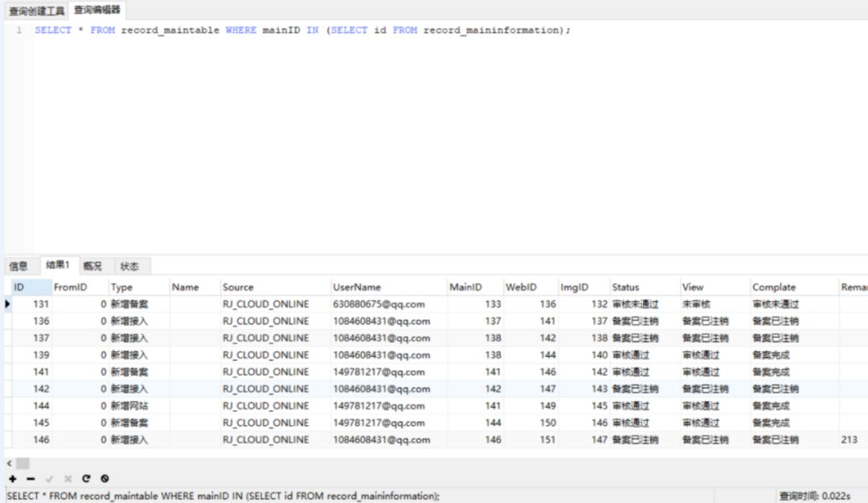Image resolution: width=868 pixels, height=503 pixels.
Task: Click the WebID column header
Action: [x=531, y=287]
